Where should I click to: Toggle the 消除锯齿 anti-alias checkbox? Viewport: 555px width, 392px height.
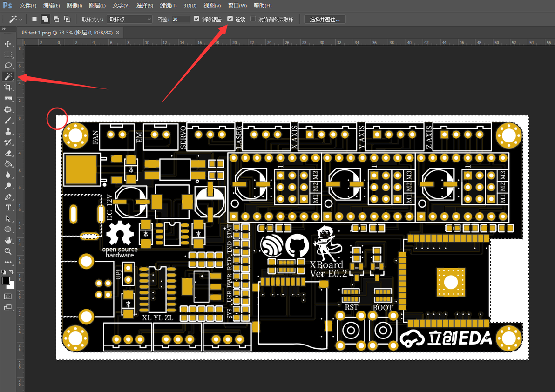196,19
